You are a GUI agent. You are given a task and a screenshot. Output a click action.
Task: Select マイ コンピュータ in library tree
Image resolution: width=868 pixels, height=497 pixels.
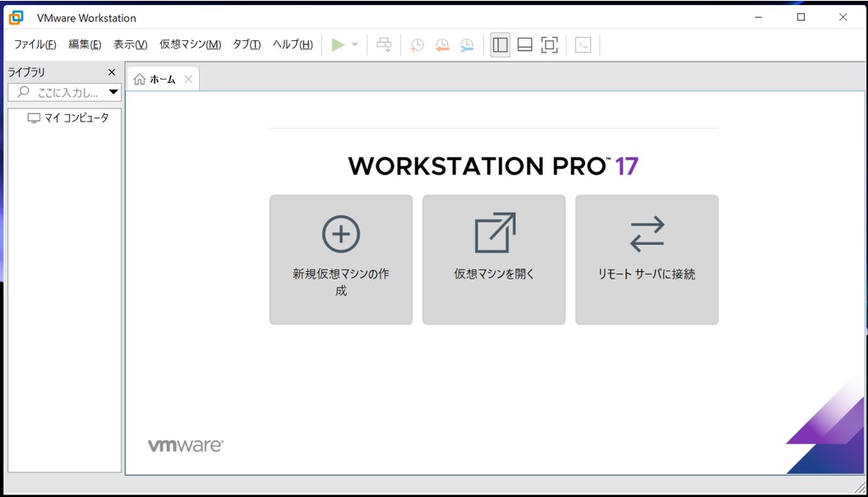tap(68, 118)
